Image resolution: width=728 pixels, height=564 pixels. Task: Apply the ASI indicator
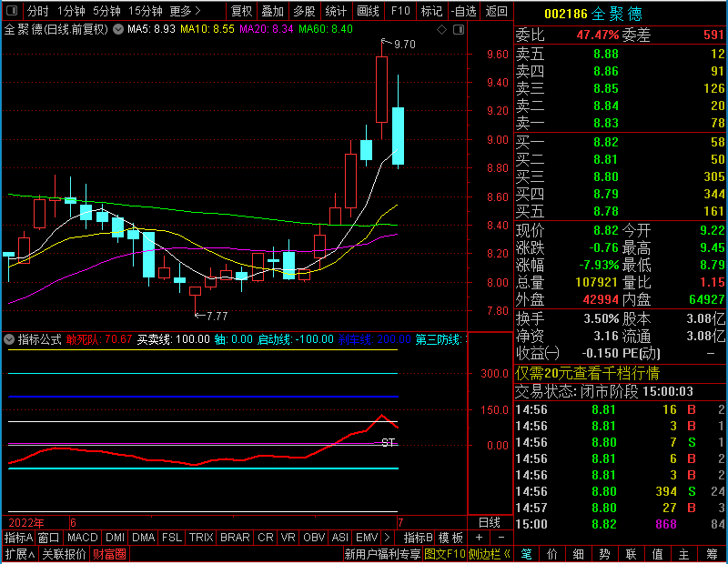339,538
